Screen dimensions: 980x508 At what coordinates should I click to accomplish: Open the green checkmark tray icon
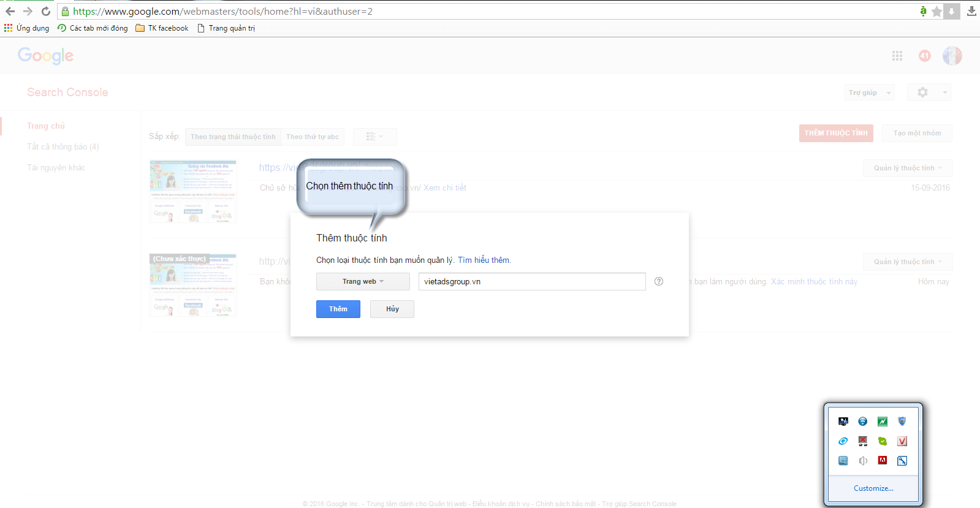point(883,441)
